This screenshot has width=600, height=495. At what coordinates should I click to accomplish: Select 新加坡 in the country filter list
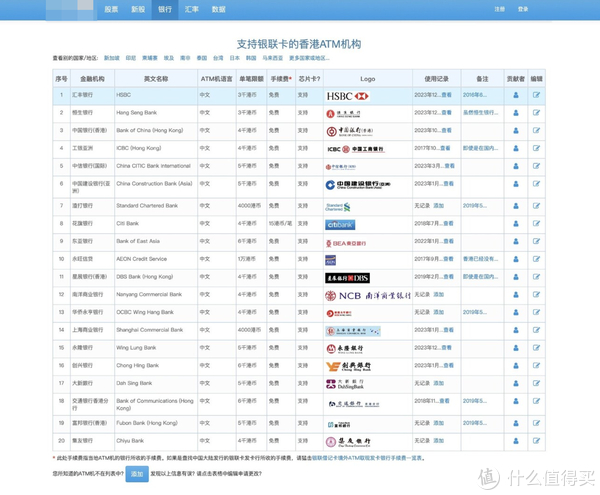[x=112, y=58]
